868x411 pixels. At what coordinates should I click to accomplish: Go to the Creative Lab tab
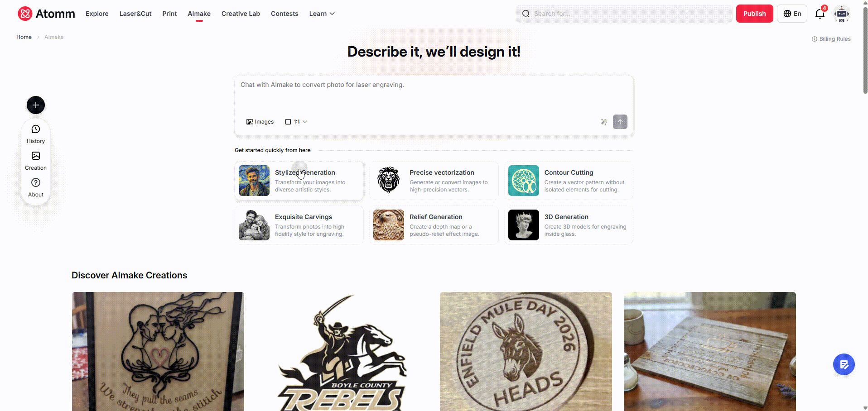(241, 14)
